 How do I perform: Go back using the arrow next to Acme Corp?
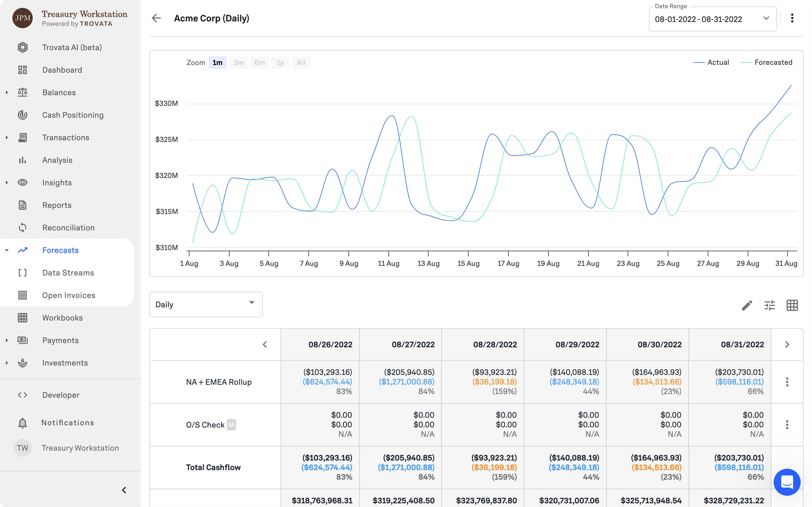pyautogui.click(x=156, y=18)
